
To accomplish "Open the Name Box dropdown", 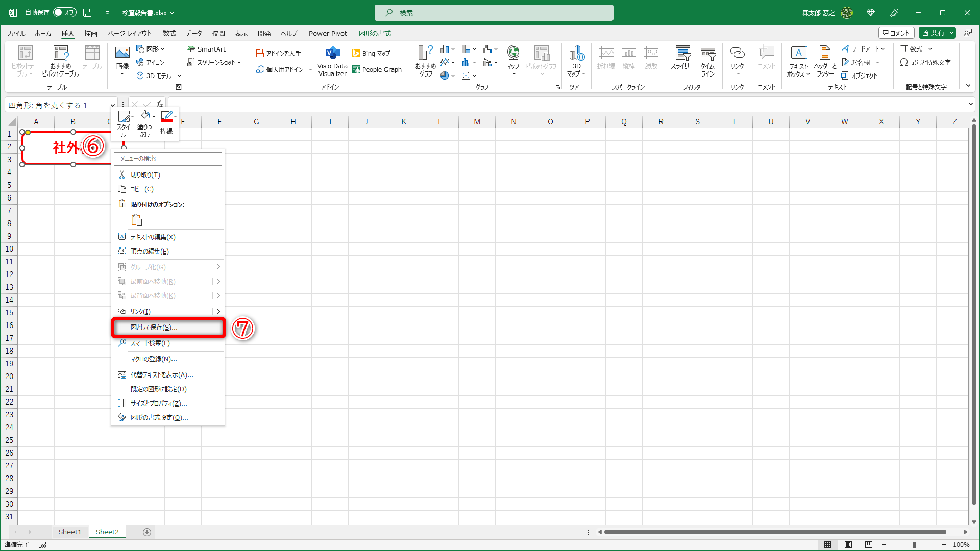I will (x=113, y=105).
